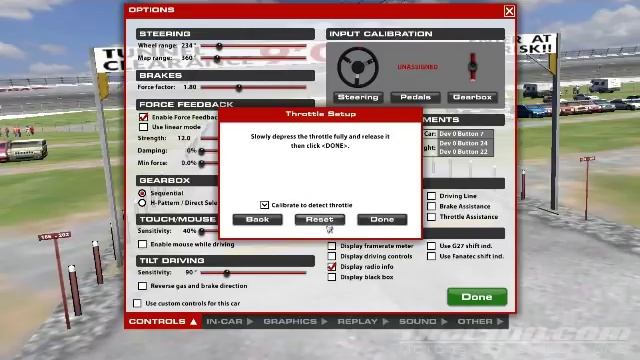Viewport: 640px width, 360px height.
Task: Switch to the GRAPHICS tab
Action: click(295, 322)
